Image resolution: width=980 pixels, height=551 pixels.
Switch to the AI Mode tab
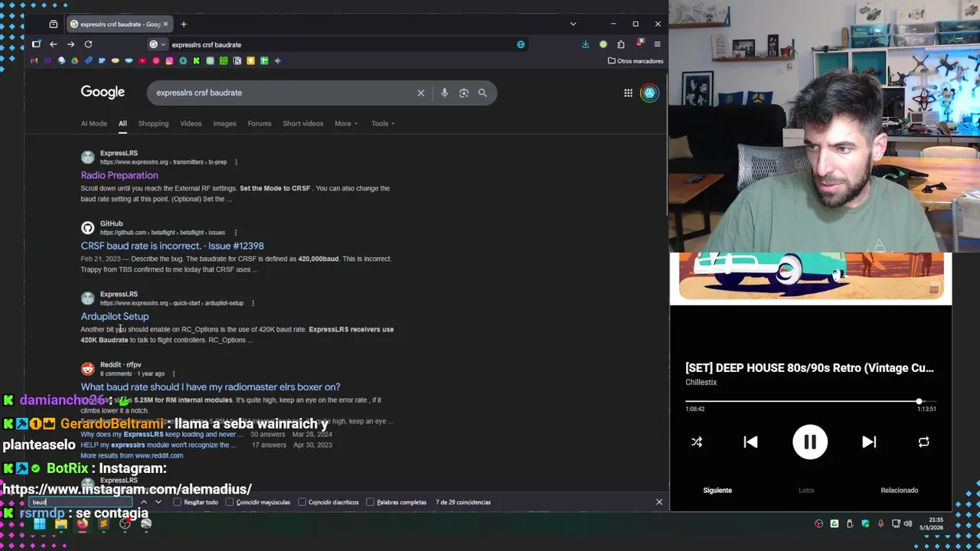pos(94,123)
